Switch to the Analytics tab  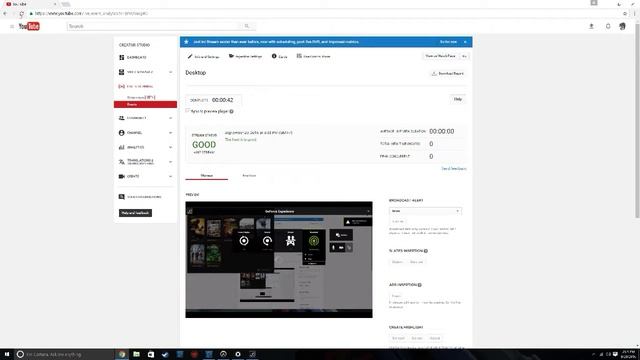point(249,176)
